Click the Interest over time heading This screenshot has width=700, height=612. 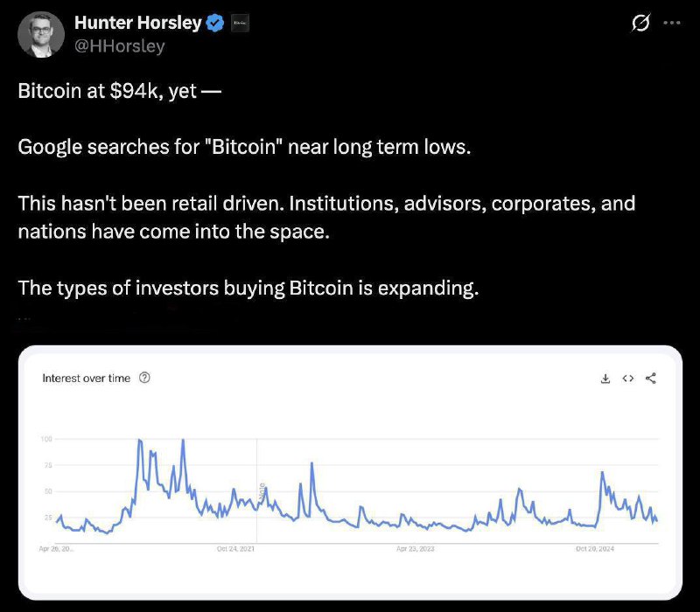[86, 379]
